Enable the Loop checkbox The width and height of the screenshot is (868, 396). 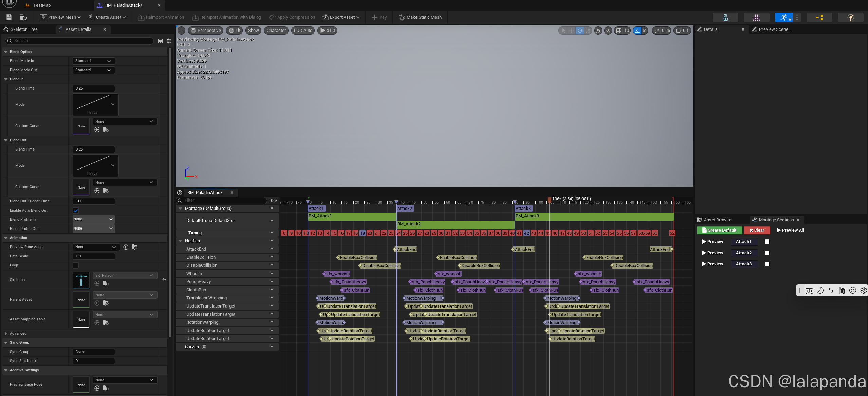coord(76,265)
